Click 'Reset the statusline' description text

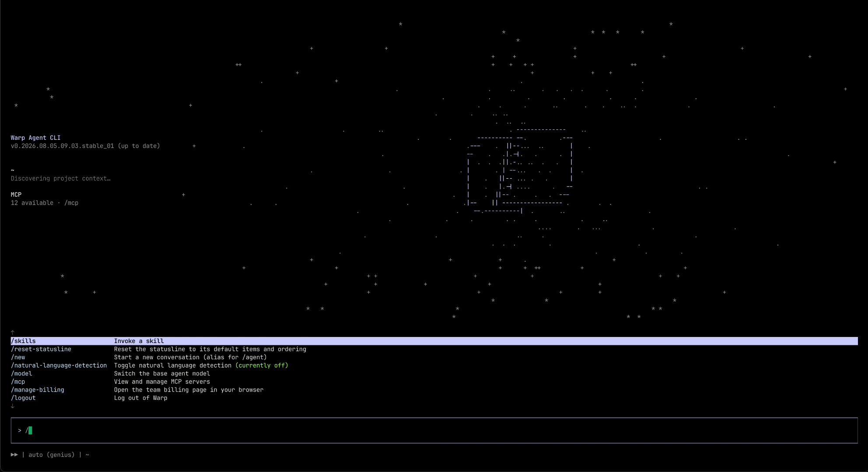[x=210, y=349]
